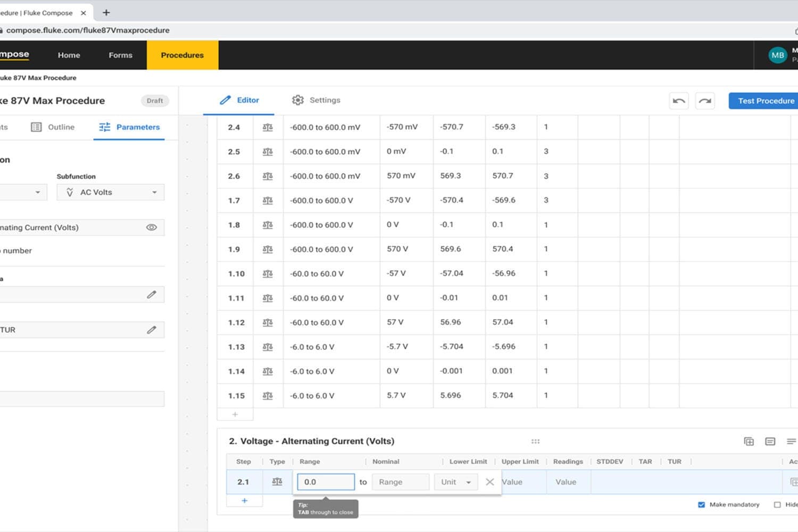Click the blue plus below step 2.1
The image size is (798, 532).
click(245, 501)
